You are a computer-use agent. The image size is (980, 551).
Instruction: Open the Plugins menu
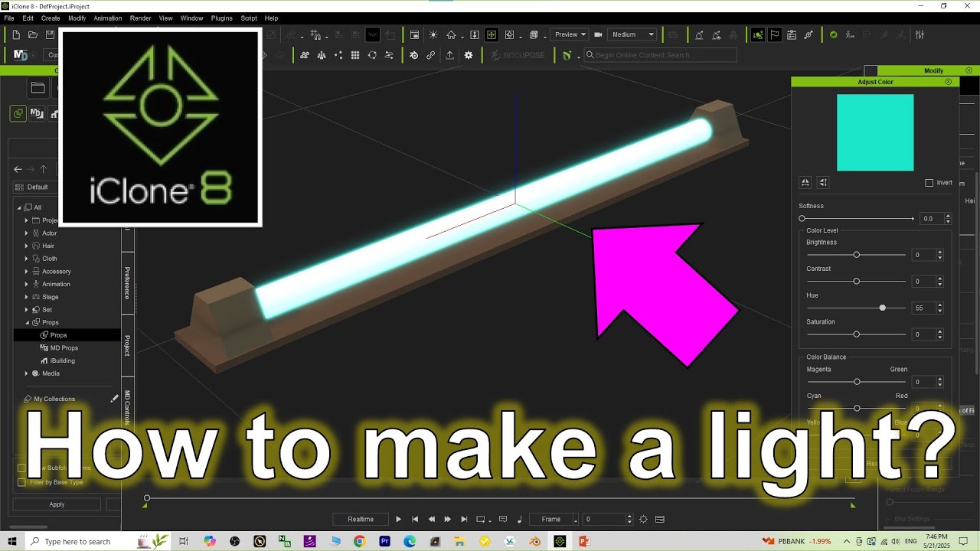point(222,18)
